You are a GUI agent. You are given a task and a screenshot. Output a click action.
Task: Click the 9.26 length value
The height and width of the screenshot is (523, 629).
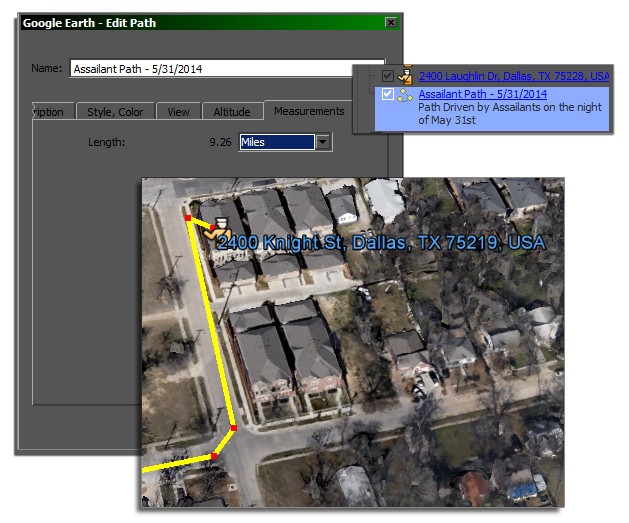(220, 142)
